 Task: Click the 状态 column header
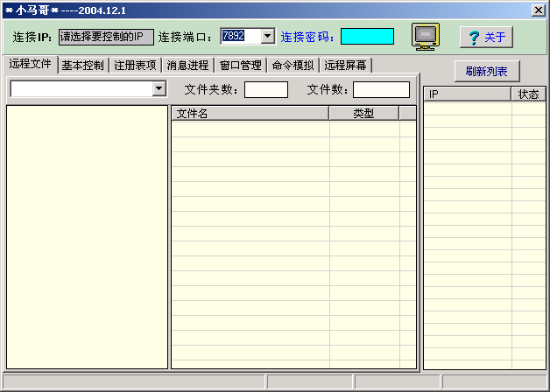(x=528, y=94)
